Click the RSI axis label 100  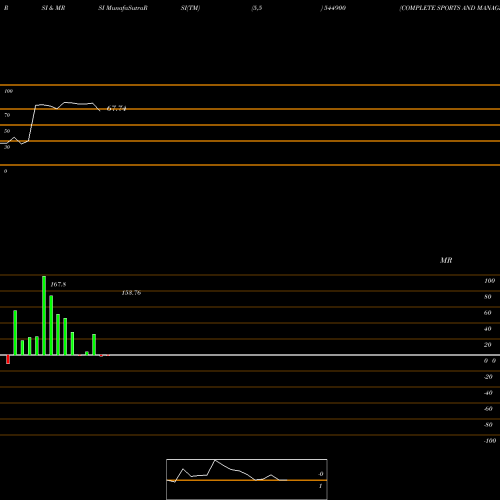[9, 91]
